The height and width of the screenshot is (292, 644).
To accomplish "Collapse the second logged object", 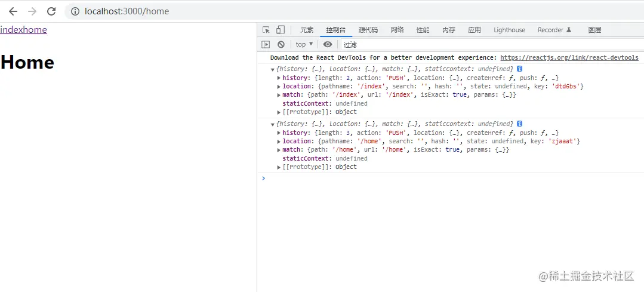I will tap(273, 124).
